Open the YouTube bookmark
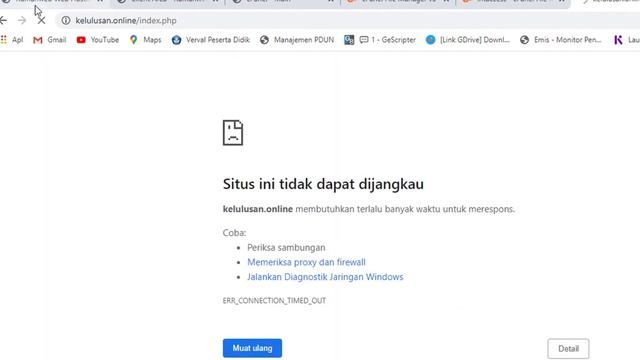 [x=98, y=40]
